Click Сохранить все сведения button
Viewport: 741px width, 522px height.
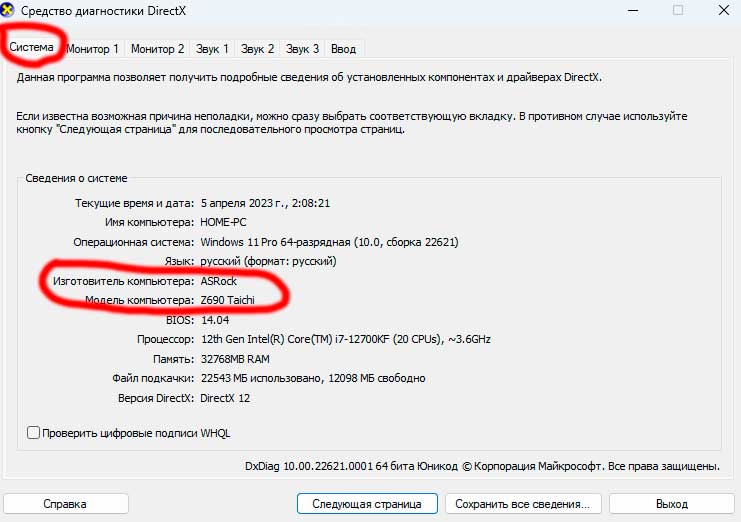point(524,504)
